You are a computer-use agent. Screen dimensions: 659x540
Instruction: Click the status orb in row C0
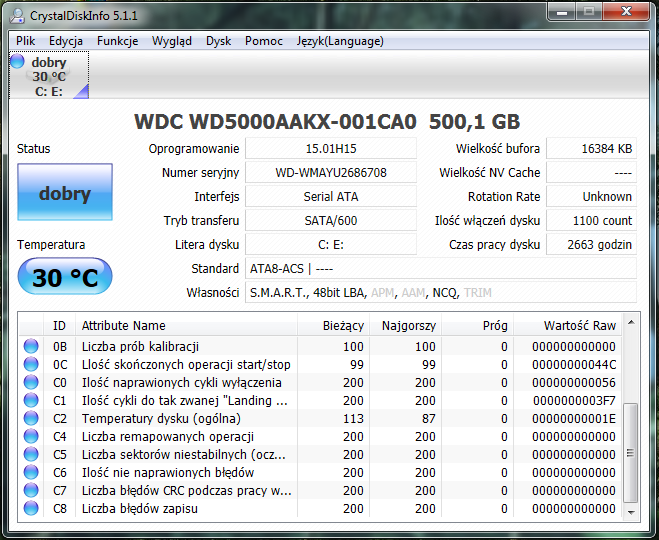pos(31,382)
